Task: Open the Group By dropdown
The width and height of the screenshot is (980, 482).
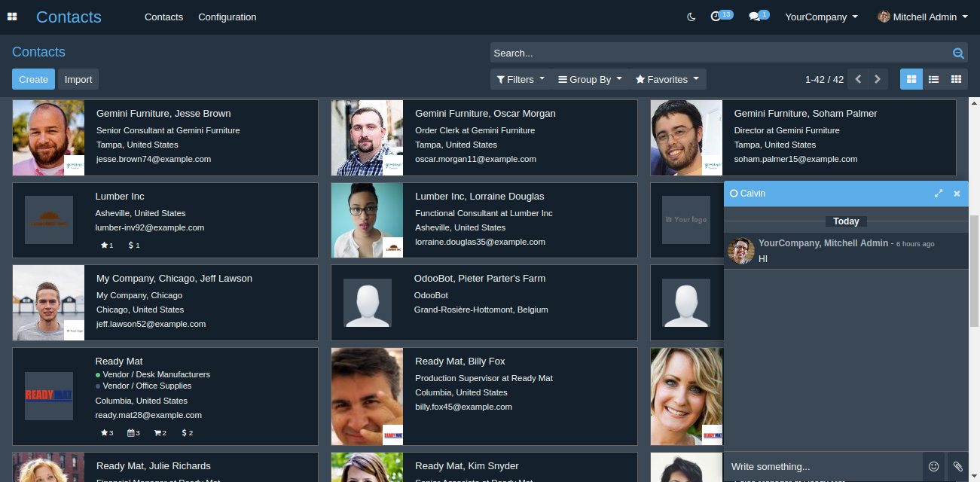Action: point(590,79)
